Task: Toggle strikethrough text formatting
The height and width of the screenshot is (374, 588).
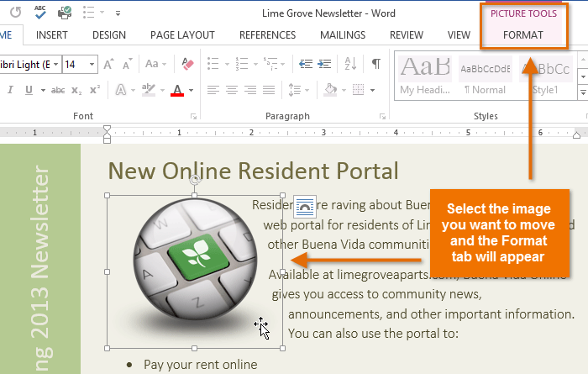Action: [x=57, y=90]
